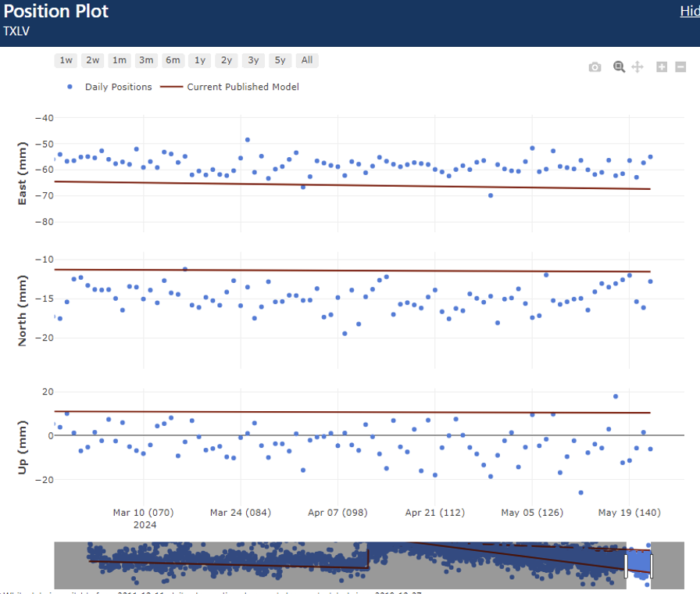
Task: Show the last 1y of data
Action: [x=200, y=60]
